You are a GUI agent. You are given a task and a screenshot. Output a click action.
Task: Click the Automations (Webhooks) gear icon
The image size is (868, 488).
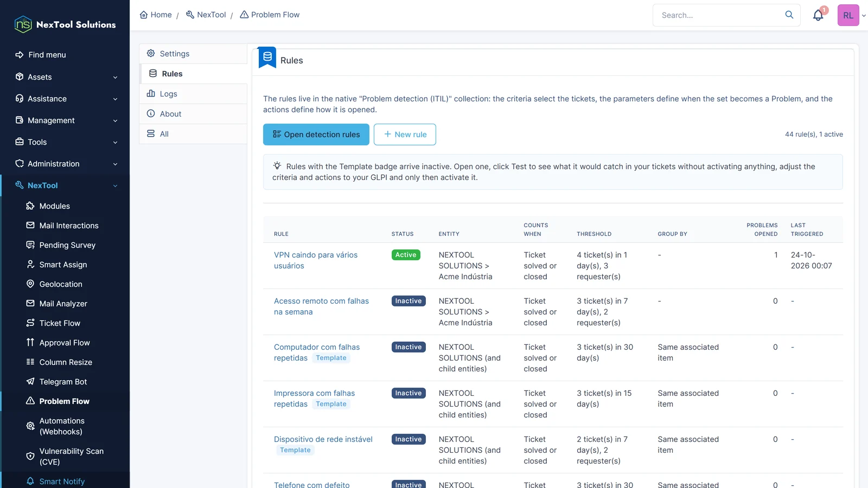click(30, 426)
